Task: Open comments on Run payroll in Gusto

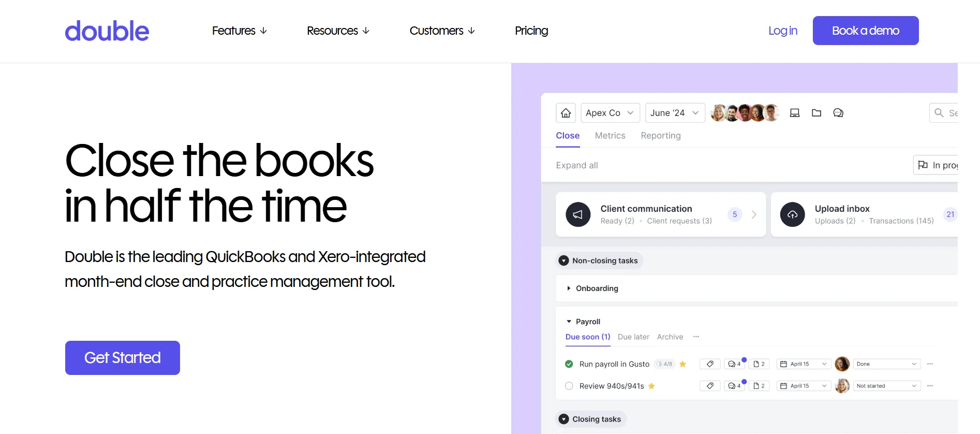Action: coord(734,364)
